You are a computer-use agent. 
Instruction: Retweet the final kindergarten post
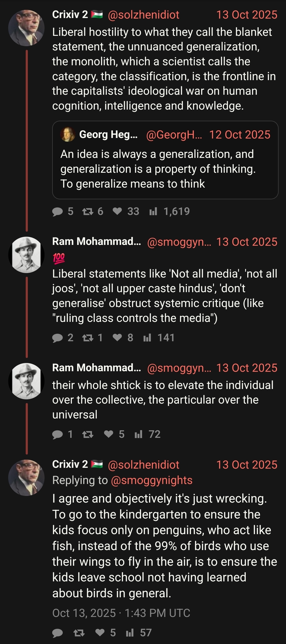point(79,633)
